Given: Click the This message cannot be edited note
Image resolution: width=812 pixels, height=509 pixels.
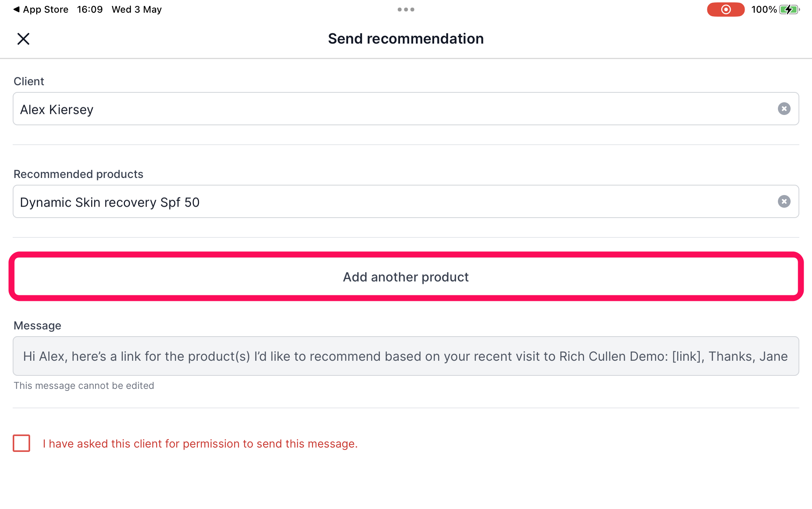Looking at the screenshot, I should 84,386.
